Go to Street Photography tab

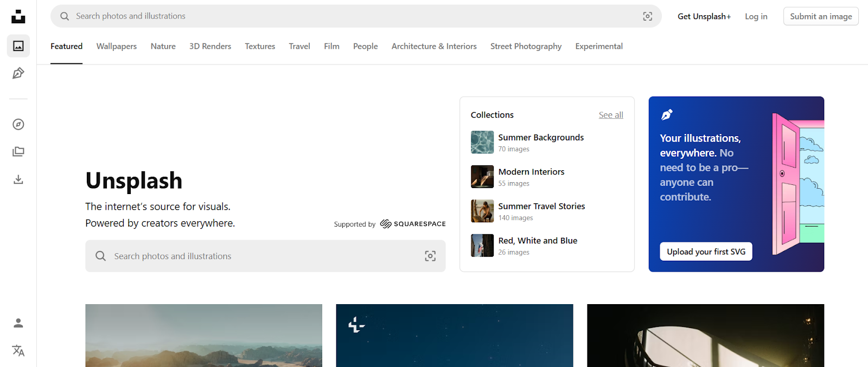click(x=526, y=46)
